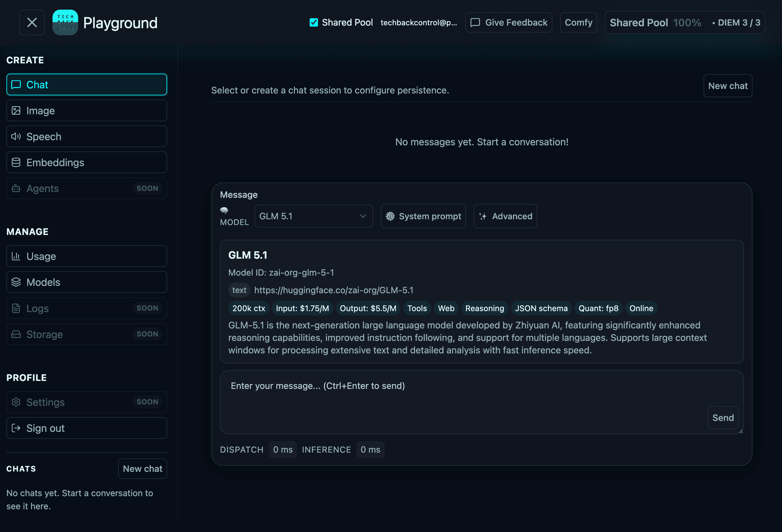Close the sidebar with the X button

point(32,22)
